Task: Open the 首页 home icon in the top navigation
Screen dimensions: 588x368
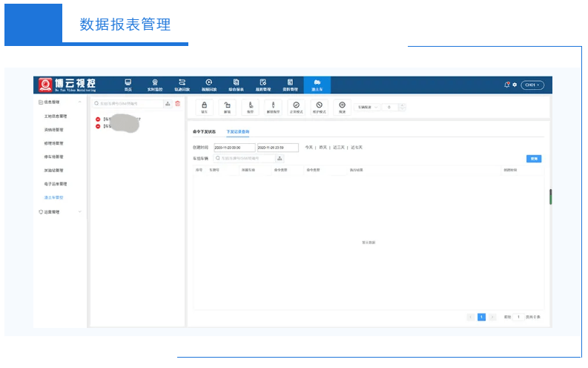Action: (128, 85)
